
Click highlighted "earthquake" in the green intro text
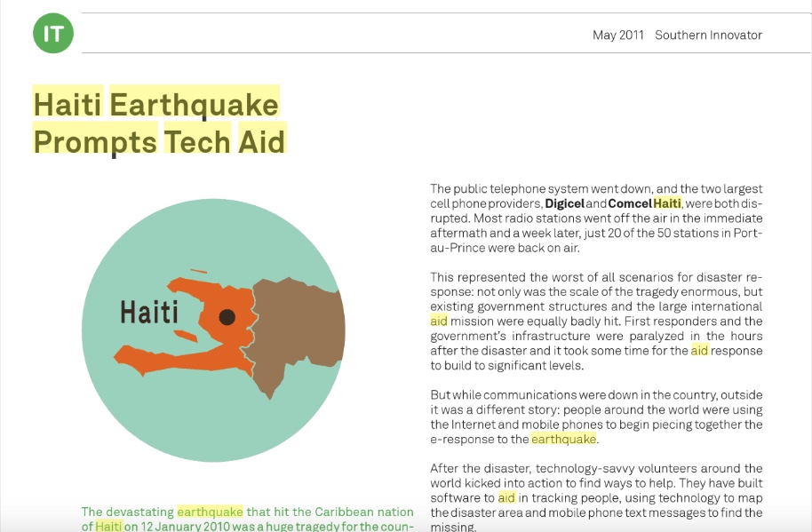[x=210, y=512]
